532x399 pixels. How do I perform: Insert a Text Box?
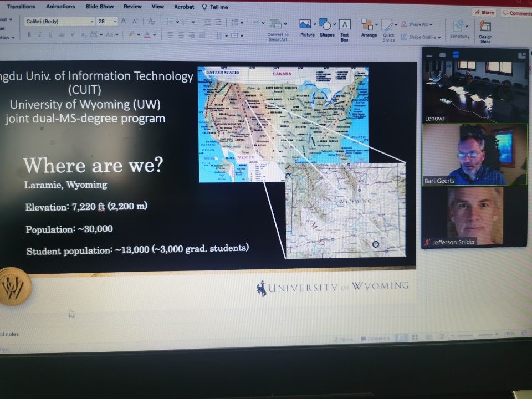pyautogui.click(x=345, y=30)
